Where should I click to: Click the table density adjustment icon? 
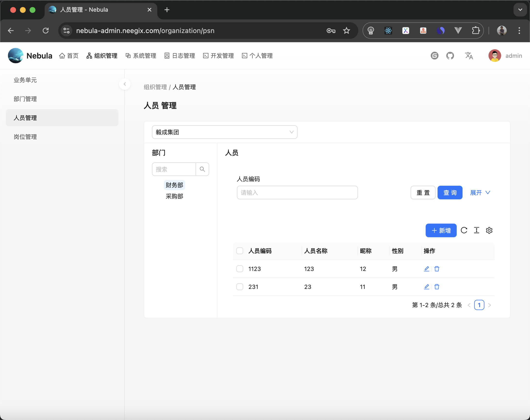point(477,230)
